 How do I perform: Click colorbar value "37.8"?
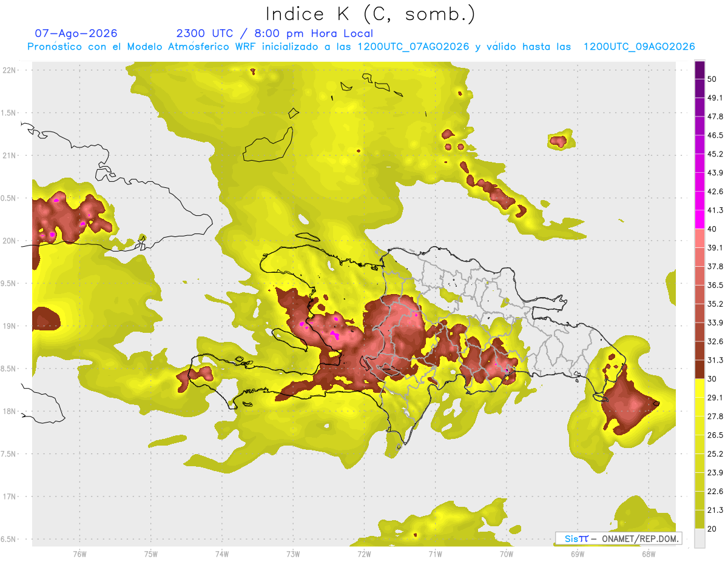(715, 266)
